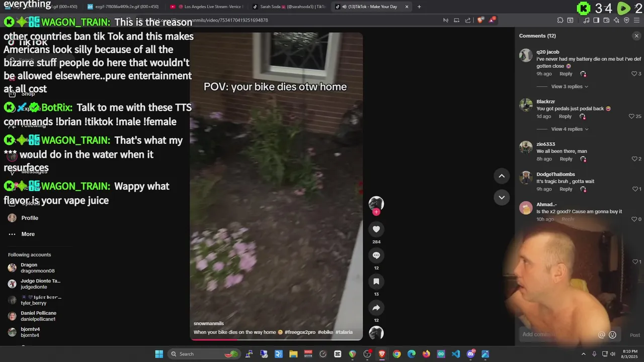Like Ahmad's comment heart

point(634,219)
